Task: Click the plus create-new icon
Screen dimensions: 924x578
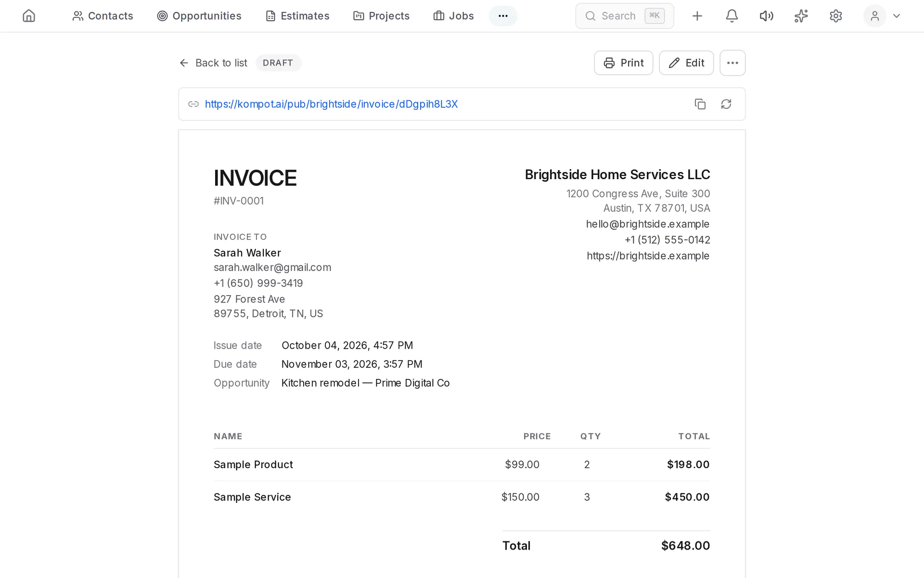Action: [x=697, y=16]
